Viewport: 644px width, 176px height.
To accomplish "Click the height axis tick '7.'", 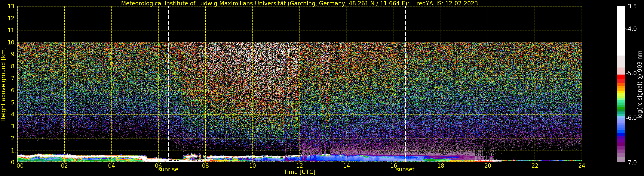I will (13, 78).
